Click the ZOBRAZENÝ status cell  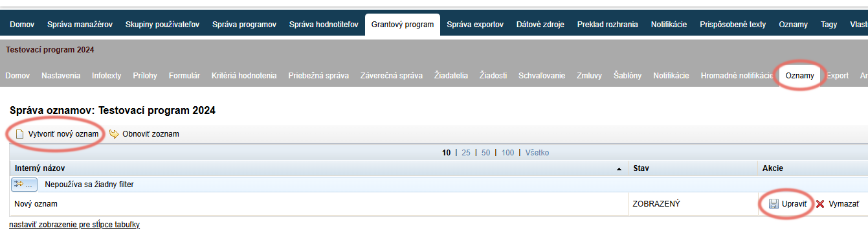tap(693, 204)
